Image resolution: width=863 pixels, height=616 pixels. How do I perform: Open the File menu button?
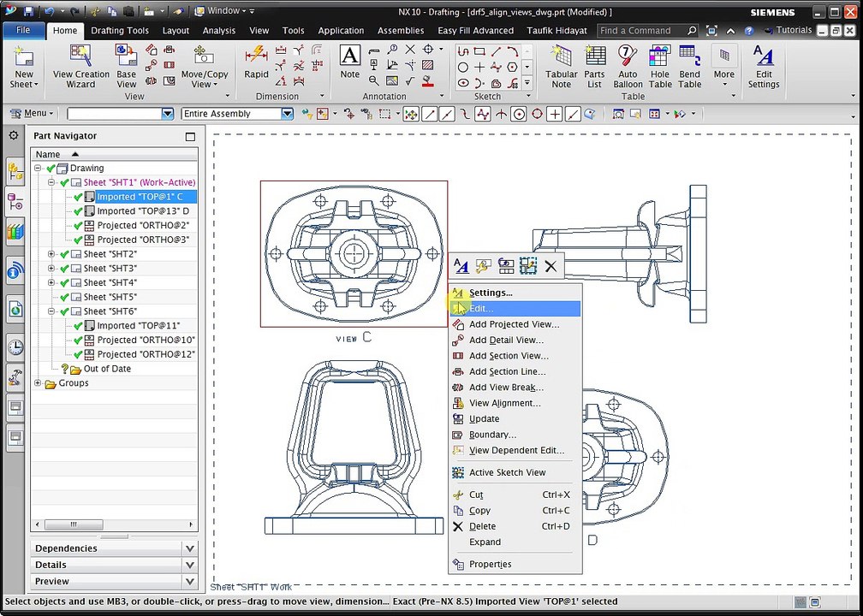[x=23, y=30]
